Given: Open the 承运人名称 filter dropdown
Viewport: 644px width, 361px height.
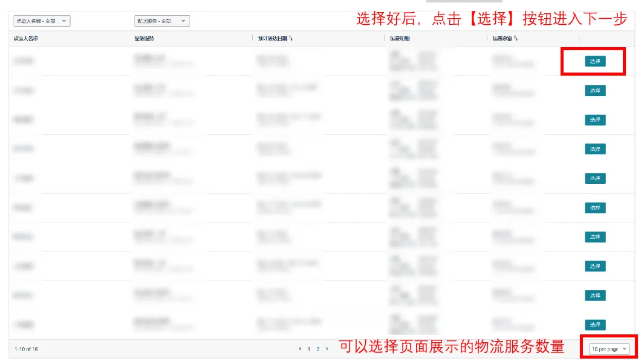Looking at the screenshot, I should click(x=42, y=21).
